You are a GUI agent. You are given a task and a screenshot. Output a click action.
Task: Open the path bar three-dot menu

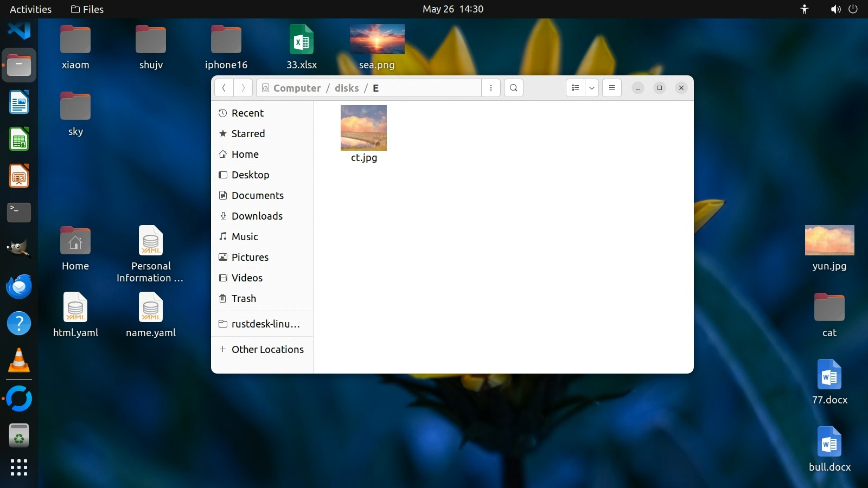491,88
